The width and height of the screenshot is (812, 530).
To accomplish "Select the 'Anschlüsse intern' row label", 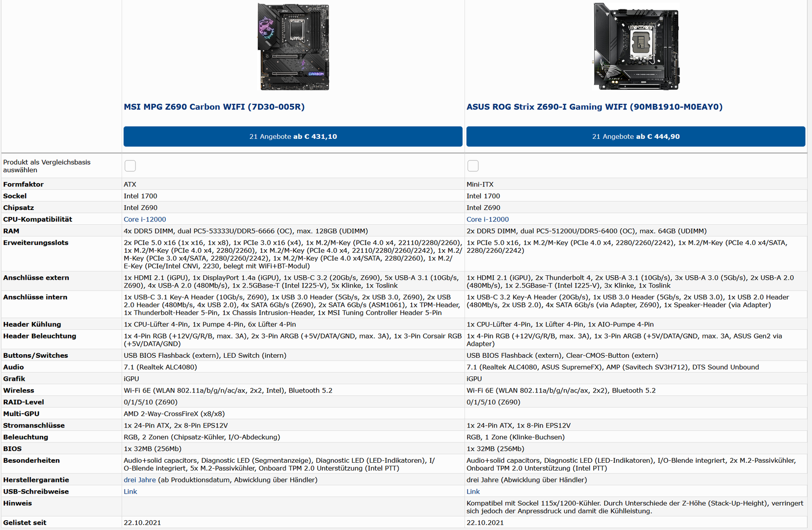I will tap(35, 297).
